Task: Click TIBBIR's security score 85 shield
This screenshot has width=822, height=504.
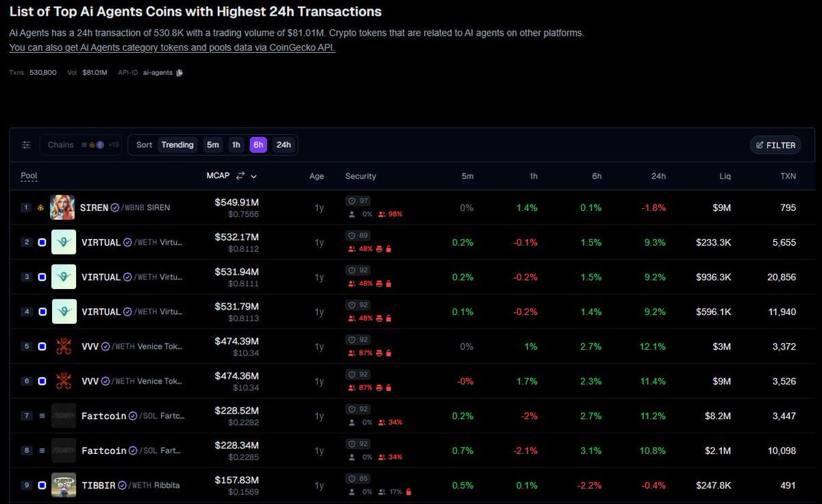Action: [358, 479]
